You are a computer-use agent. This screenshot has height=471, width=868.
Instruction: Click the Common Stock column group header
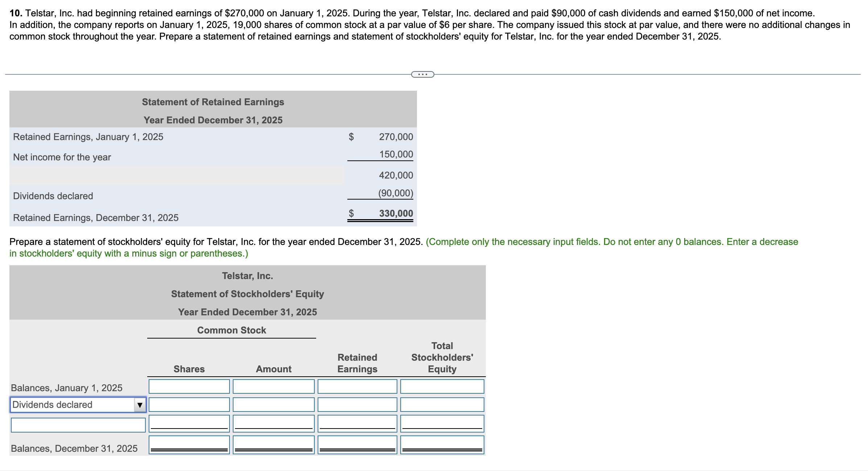pyautogui.click(x=231, y=330)
